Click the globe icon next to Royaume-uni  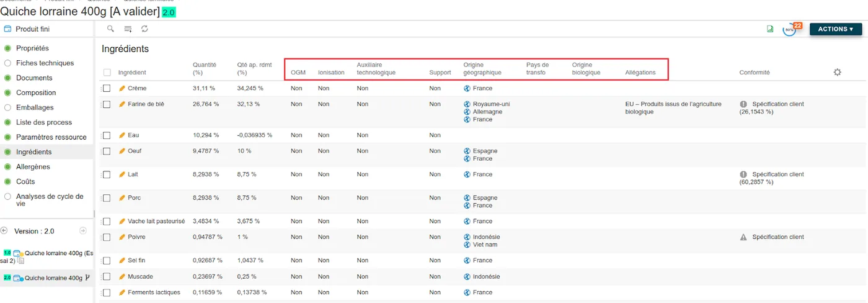(x=467, y=104)
